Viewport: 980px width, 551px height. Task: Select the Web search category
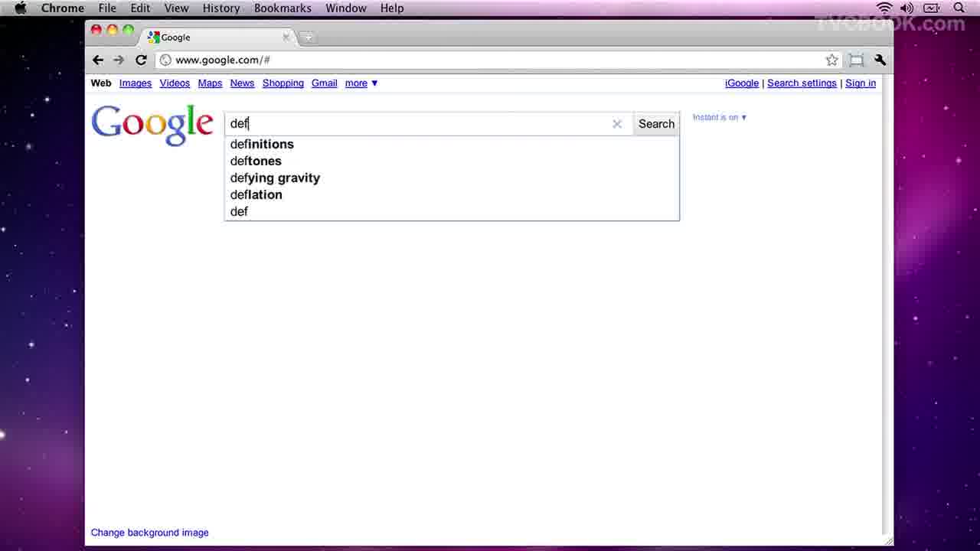[101, 83]
